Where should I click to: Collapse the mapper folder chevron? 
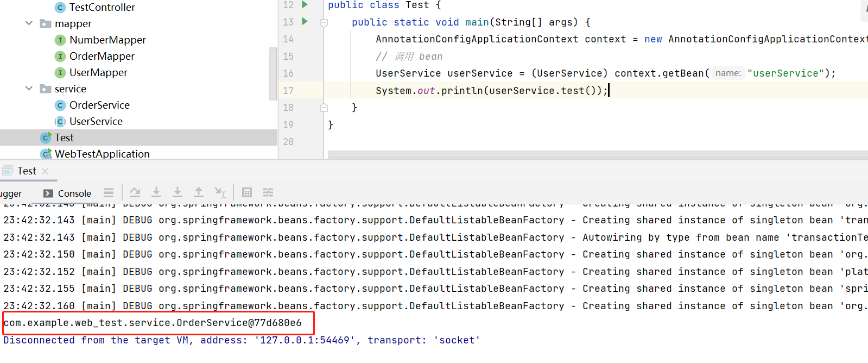29,23
